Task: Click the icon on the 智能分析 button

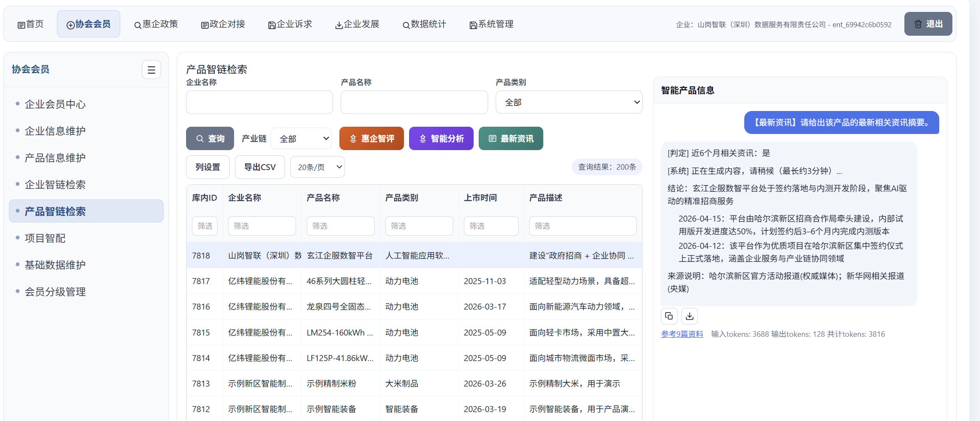Action: pyautogui.click(x=423, y=139)
